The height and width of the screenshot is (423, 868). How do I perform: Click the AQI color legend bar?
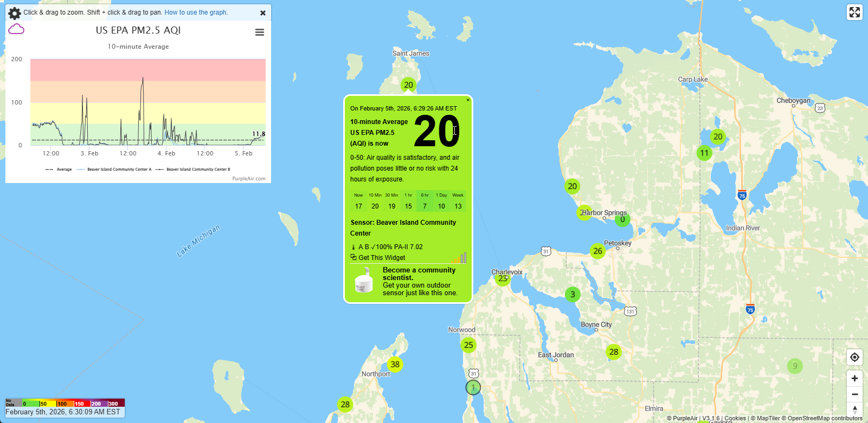[x=65, y=403]
